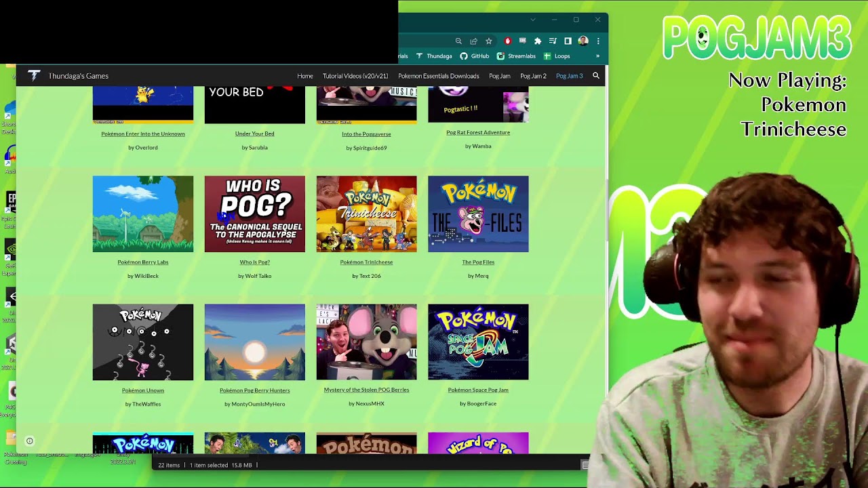Open the Pog Jam 3 menu item
The width and height of the screenshot is (868, 488).
[569, 76]
